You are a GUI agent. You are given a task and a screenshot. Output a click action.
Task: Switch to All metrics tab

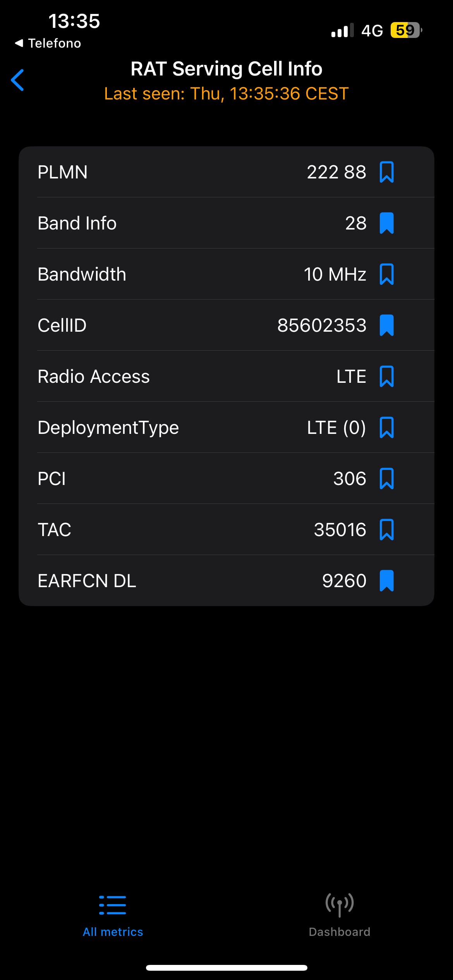(113, 915)
